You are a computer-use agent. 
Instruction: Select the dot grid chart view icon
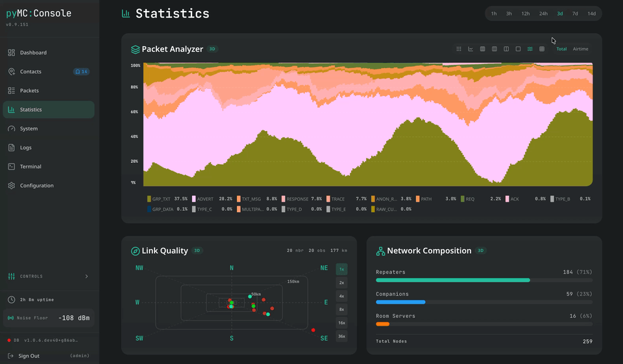tap(459, 49)
